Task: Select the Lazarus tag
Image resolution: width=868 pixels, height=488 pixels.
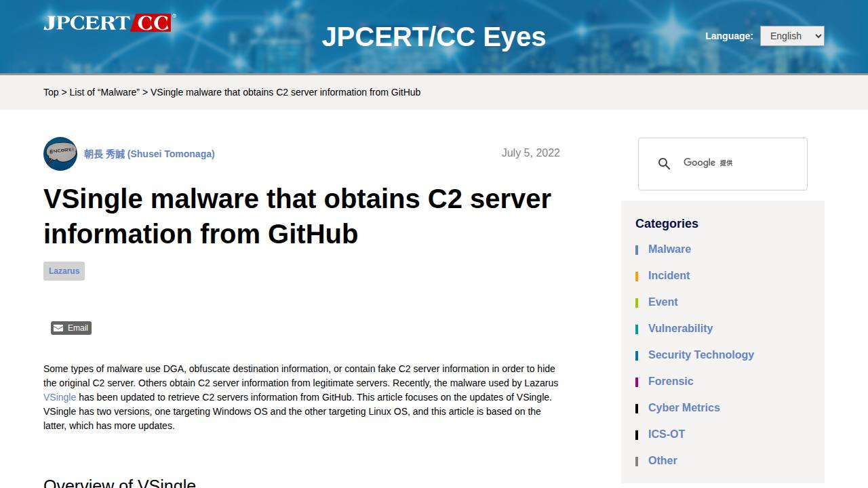Action: click(x=64, y=271)
